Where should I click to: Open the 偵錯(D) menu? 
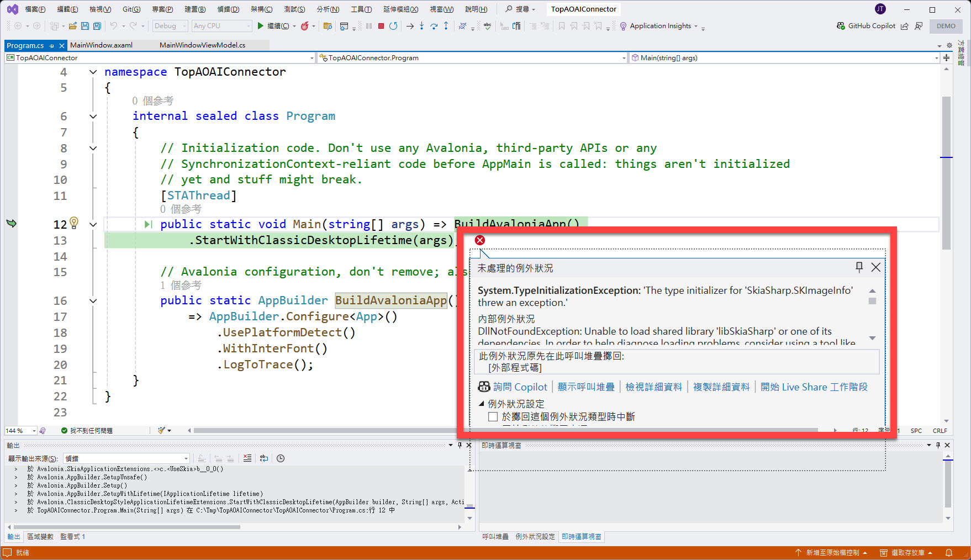tap(228, 9)
